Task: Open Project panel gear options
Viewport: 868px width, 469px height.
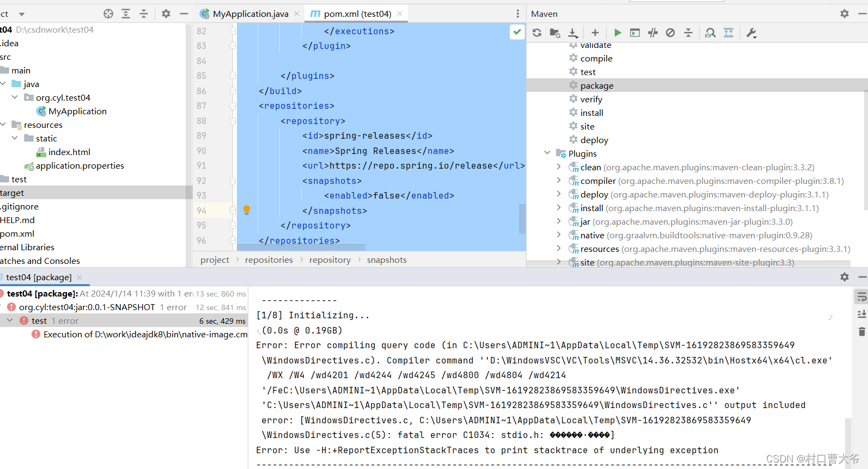Action: [x=166, y=14]
